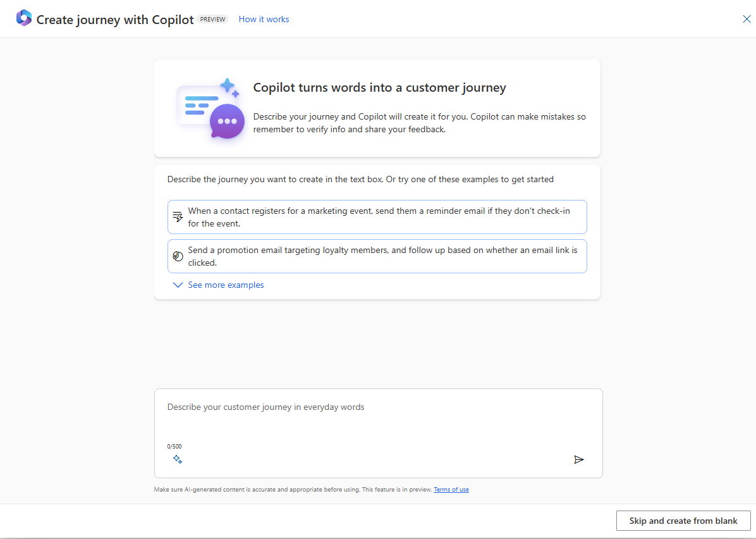Click Skip and create from blank
This screenshot has height=539, width=756.
tap(683, 521)
